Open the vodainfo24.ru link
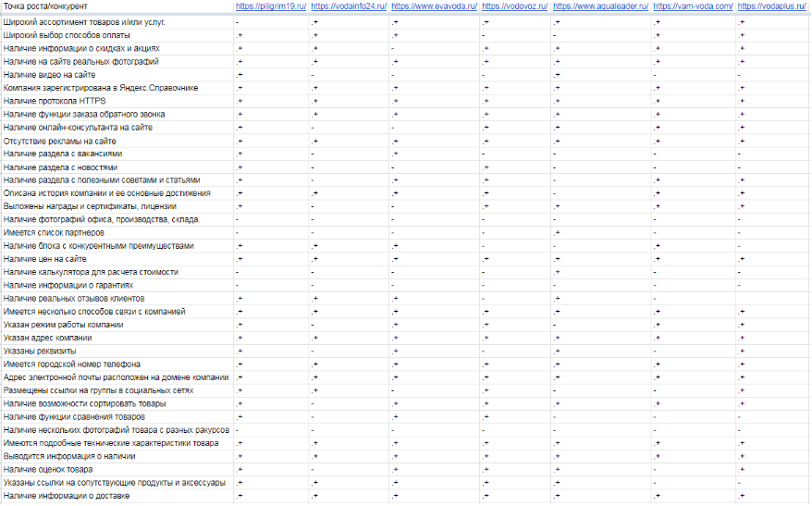Viewport: 812px width, 506px height. (349, 6)
